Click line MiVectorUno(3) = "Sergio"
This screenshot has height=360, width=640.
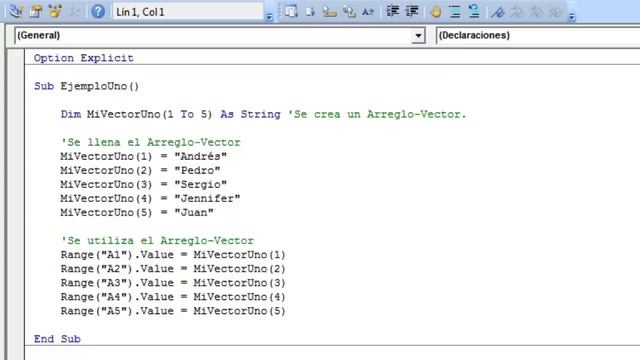144,184
